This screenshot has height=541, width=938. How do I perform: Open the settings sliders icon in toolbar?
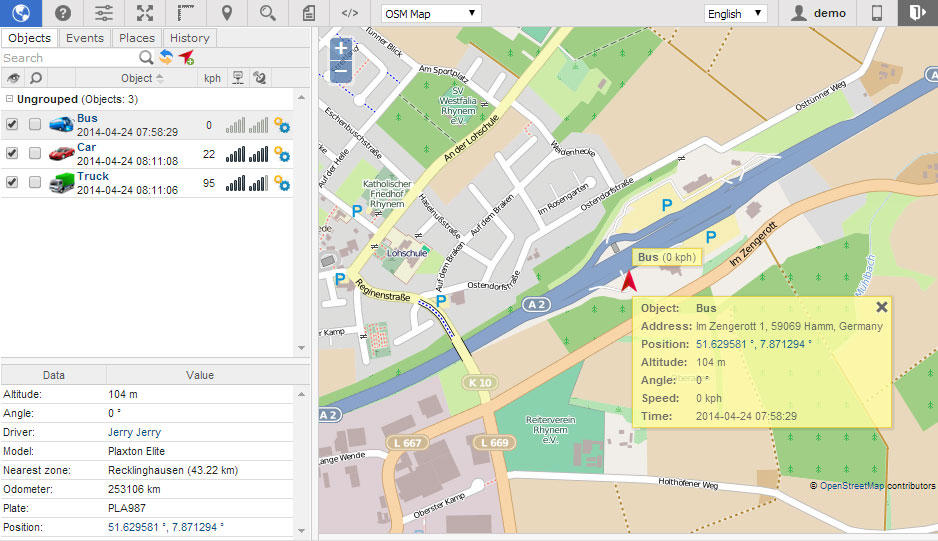[x=104, y=13]
